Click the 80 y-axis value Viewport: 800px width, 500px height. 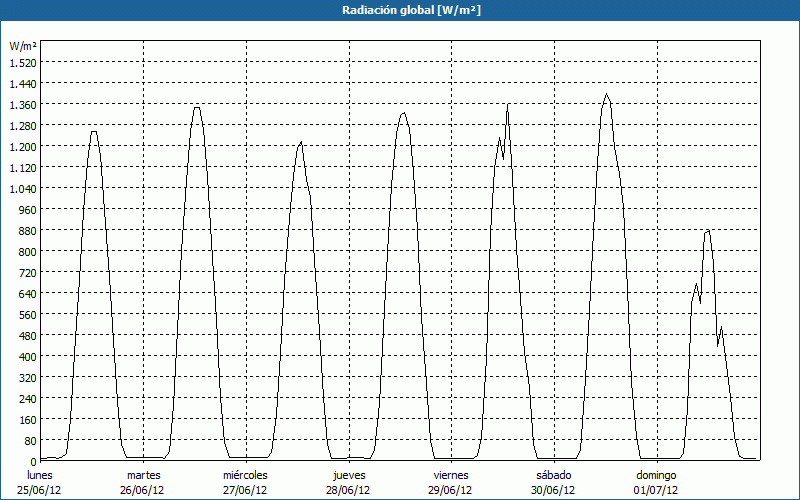coord(31,441)
